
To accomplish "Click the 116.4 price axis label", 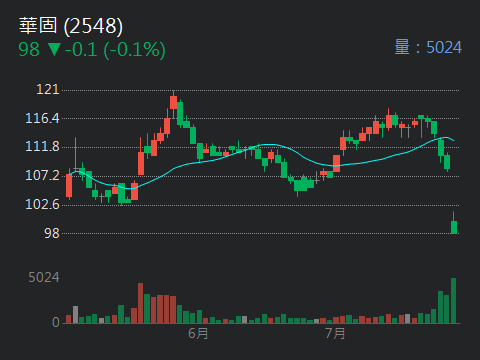I will [42, 118].
